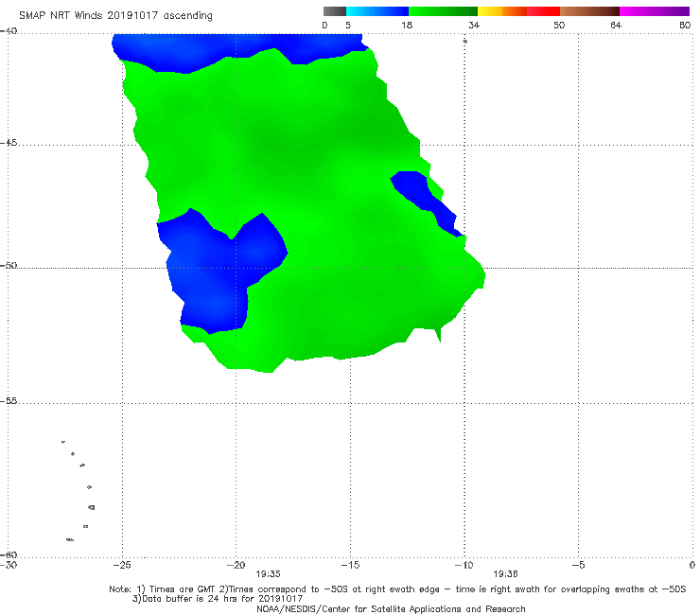Click the longitude label '-20'
This screenshot has height=615, width=700.
[x=236, y=565]
